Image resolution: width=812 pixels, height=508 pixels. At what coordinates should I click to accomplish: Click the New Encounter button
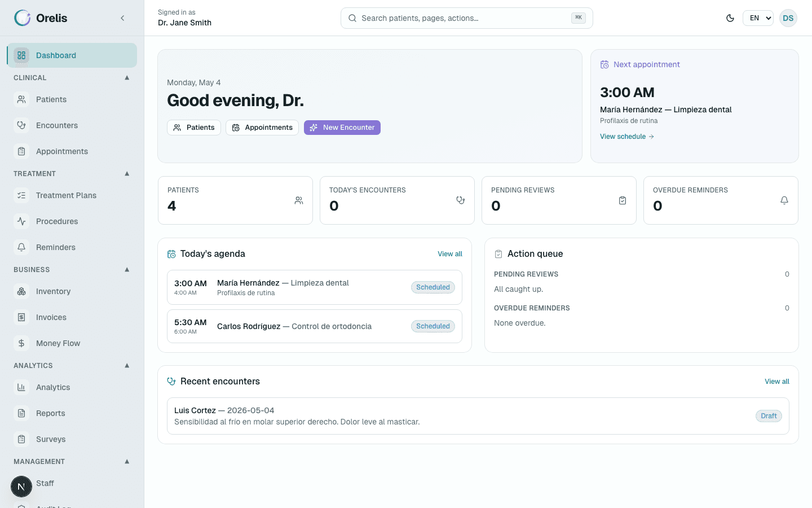(342, 128)
